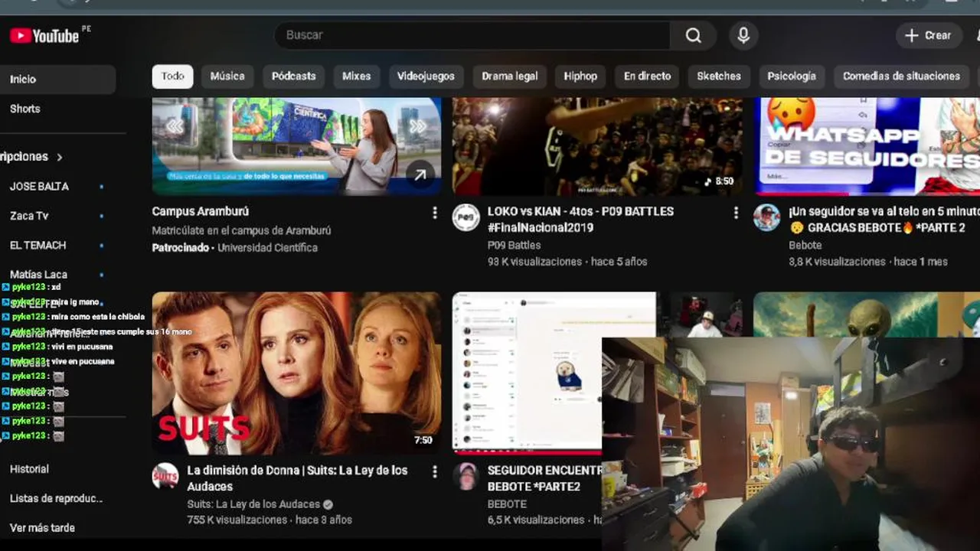Play Suits Donna video thumbnail

coord(296,373)
